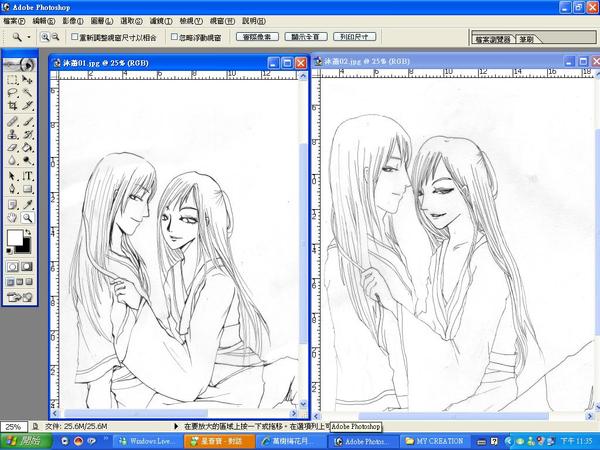Select the Brush tool
Image resolution: width=600 pixels, height=450 pixels.
tap(27, 122)
